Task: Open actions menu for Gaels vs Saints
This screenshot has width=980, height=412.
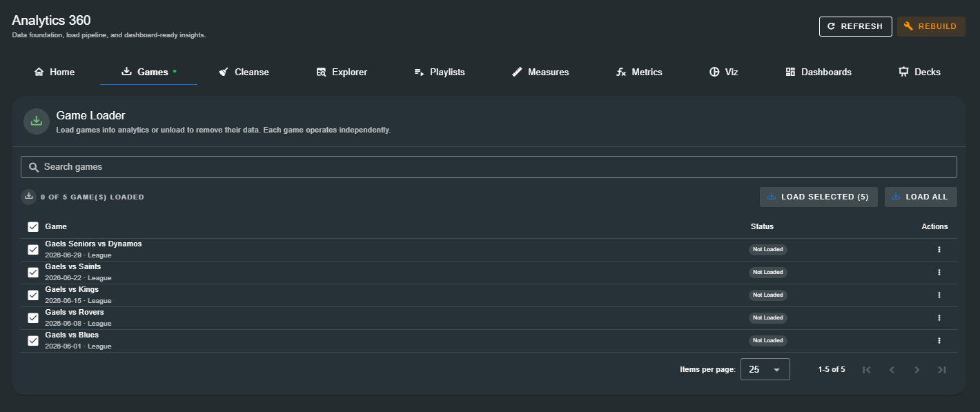Action: (x=939, y=273)
